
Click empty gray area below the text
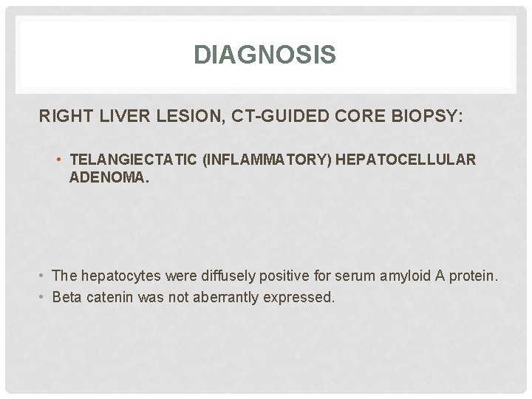click(266, 349)
